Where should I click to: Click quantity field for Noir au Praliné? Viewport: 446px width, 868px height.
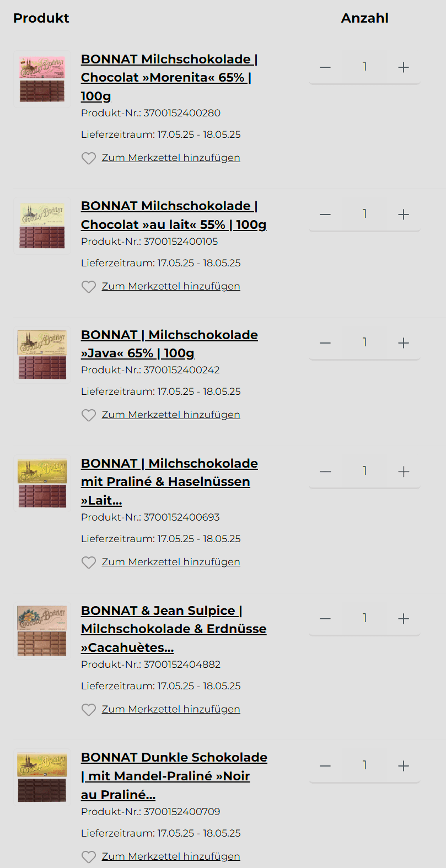tap(364, 765)
